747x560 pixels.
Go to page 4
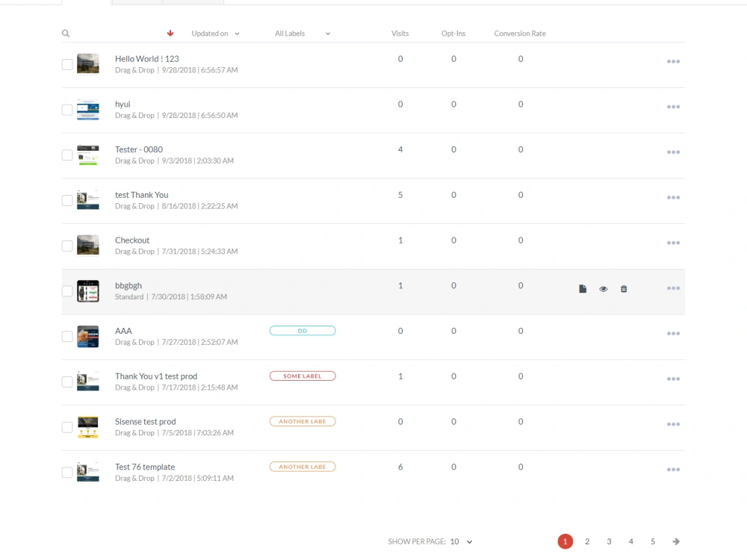tap(630, 541)
